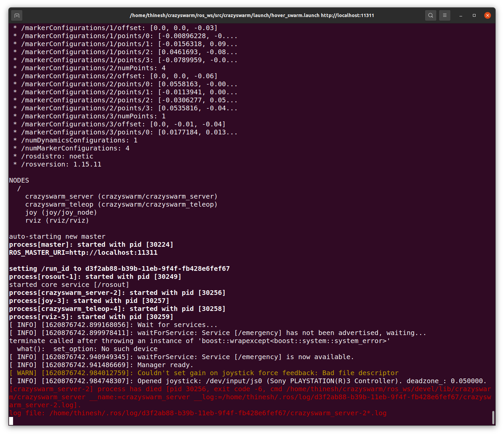Open the hamburger menu
The height and width of the screenshot is (435, 504).
tap(445, 15)
